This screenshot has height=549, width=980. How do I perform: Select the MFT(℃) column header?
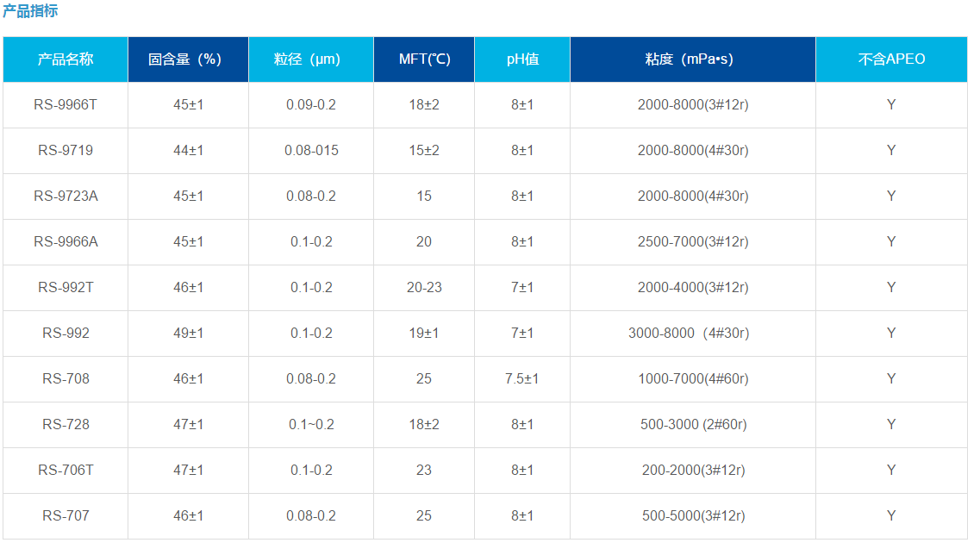[x=424, y=59]
